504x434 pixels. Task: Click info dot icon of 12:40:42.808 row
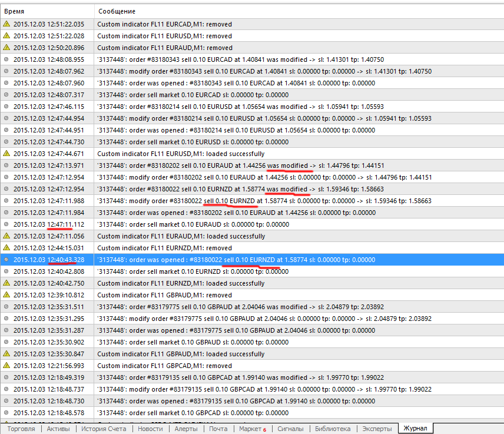pyautogui.click(x=6, y=271)
